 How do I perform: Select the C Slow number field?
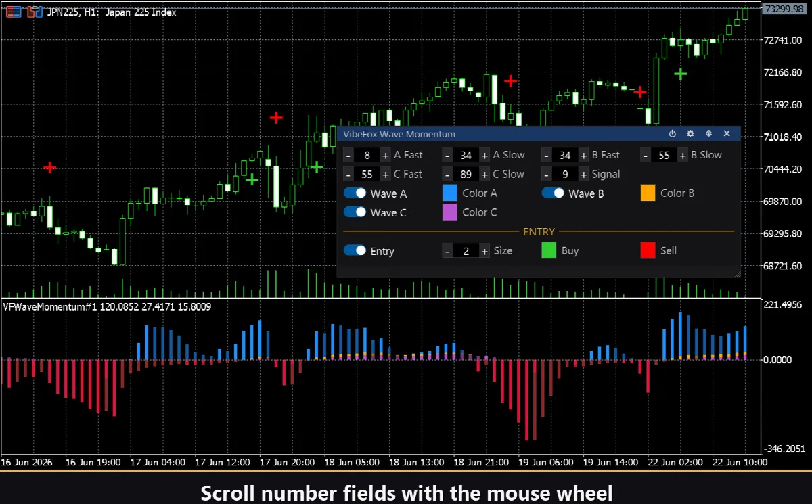click(x=466, y=175)
